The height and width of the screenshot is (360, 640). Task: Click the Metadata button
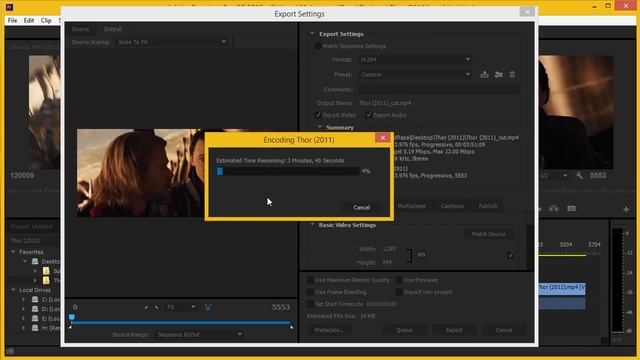pos(329,330)
